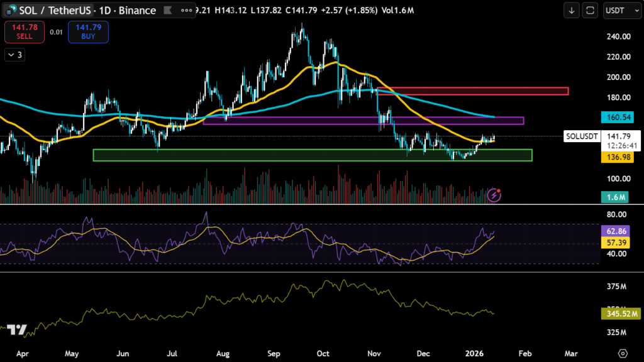644x362 pixels.
Task: Open chart settings hexagon gear icon
Action: 623,353
